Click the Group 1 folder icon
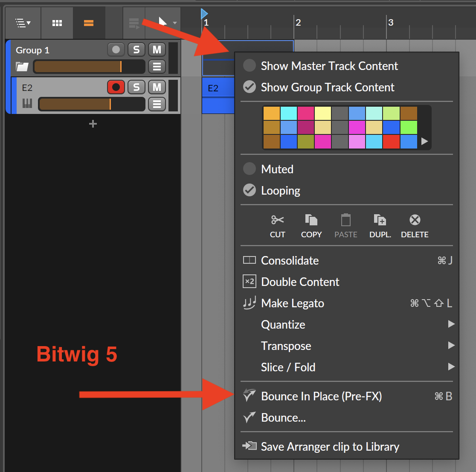The image size is (476, 472). click(22, 66)
